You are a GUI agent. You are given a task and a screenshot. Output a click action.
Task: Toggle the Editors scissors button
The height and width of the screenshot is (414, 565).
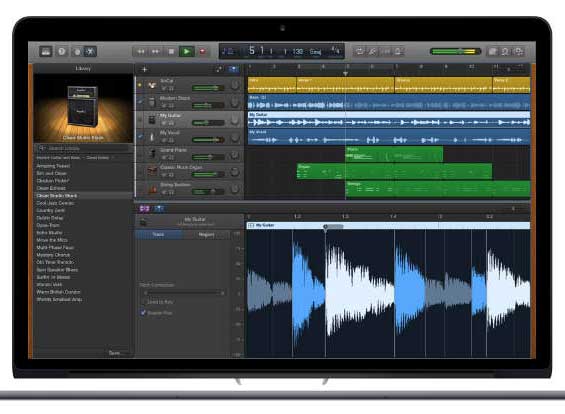point(90,52)
